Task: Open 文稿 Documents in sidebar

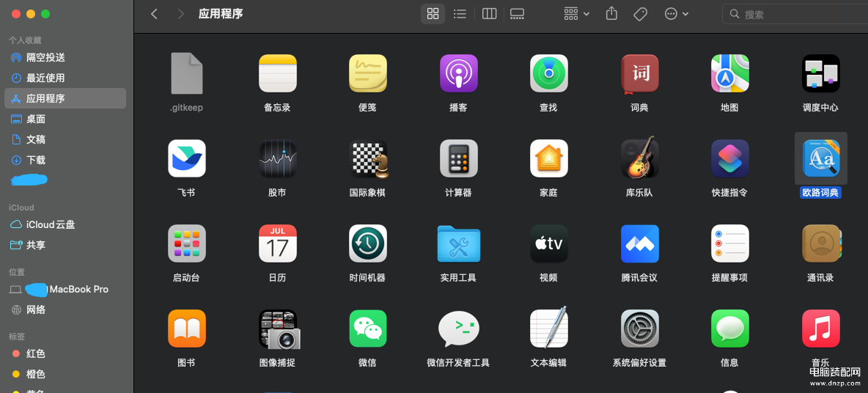Action: click(65, 139)
